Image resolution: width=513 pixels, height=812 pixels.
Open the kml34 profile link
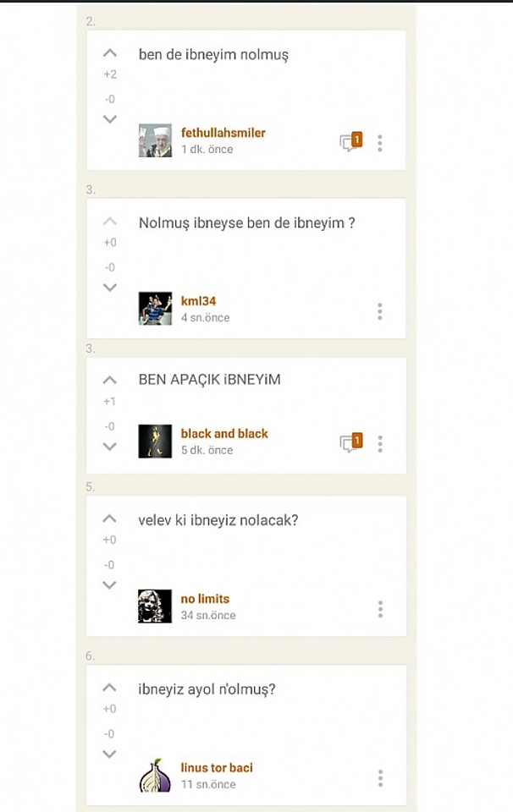point(198,301)
